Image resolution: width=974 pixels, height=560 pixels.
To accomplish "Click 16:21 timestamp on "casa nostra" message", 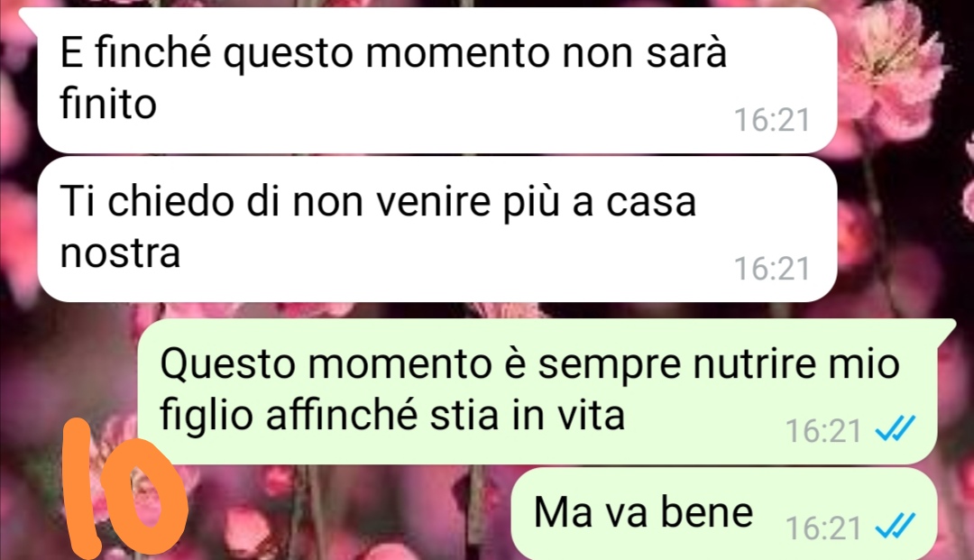I will click(x=772, y=269).
